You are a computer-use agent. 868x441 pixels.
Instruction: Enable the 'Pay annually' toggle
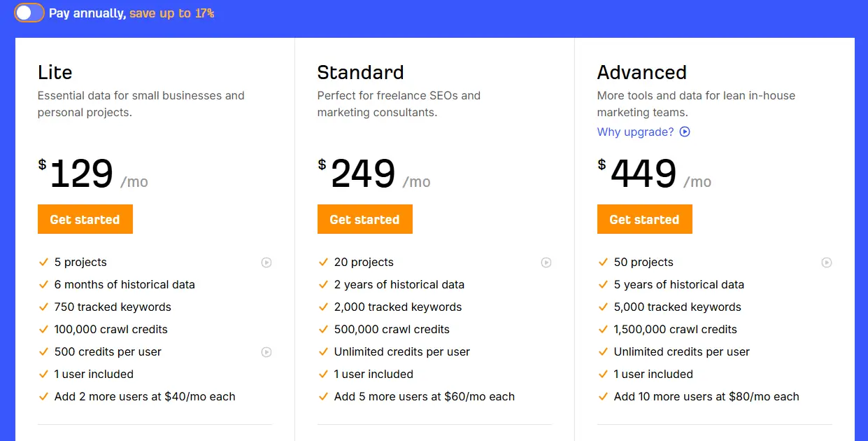click(x=28, y=13)
